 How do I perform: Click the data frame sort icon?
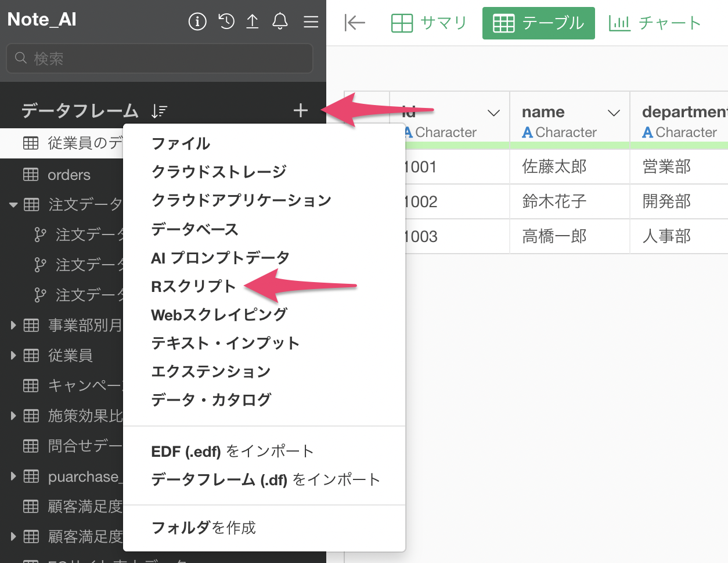[159, 111]
